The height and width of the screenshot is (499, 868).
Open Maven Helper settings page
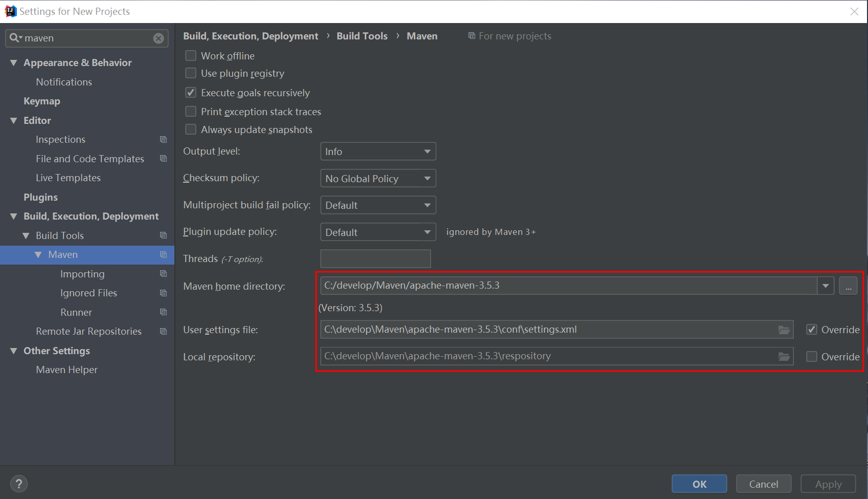[x=66, y=370]
